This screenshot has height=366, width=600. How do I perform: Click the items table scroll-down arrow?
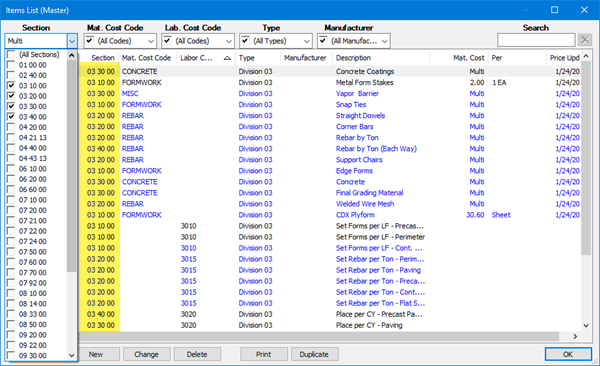click(586, 325)
